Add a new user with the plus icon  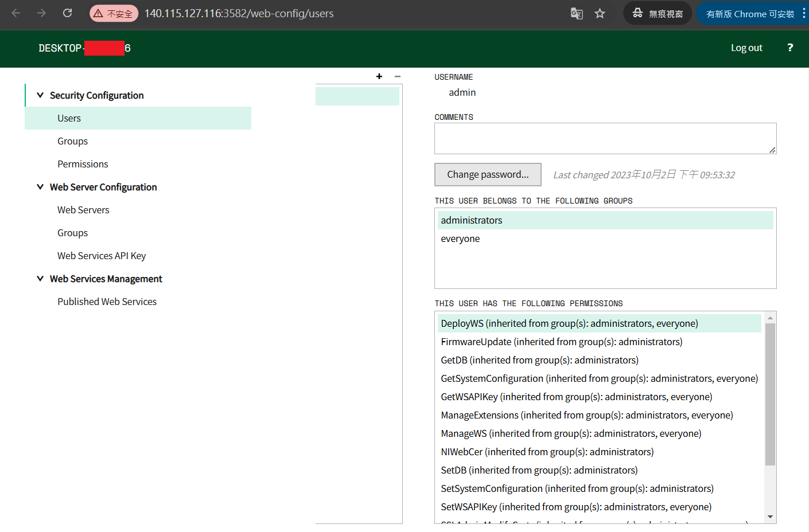[379, 76]
